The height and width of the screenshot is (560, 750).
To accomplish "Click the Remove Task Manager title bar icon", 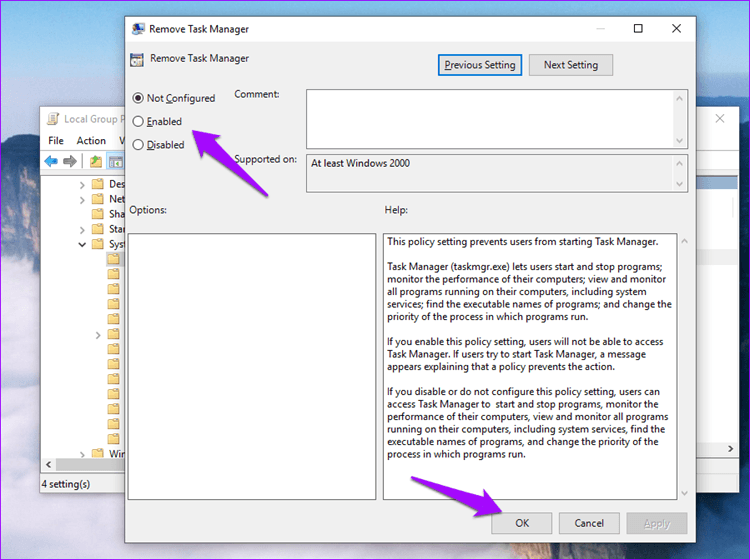I will (x=138, y=29).
